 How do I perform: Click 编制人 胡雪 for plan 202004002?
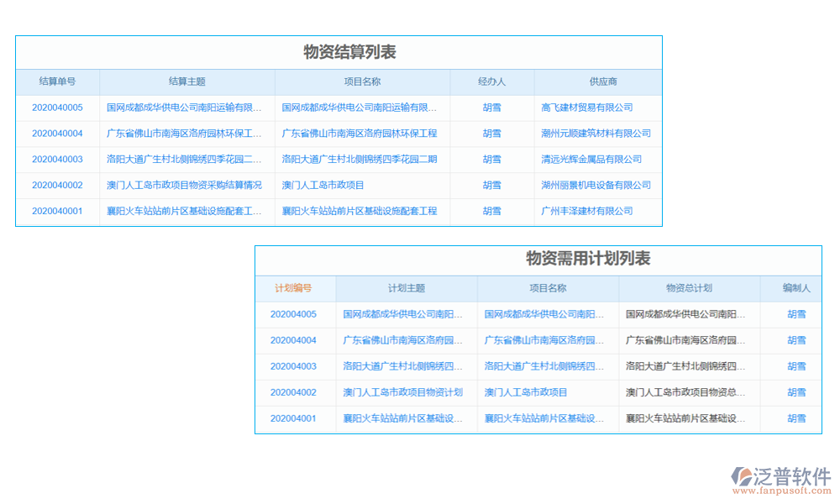[798, 392]
